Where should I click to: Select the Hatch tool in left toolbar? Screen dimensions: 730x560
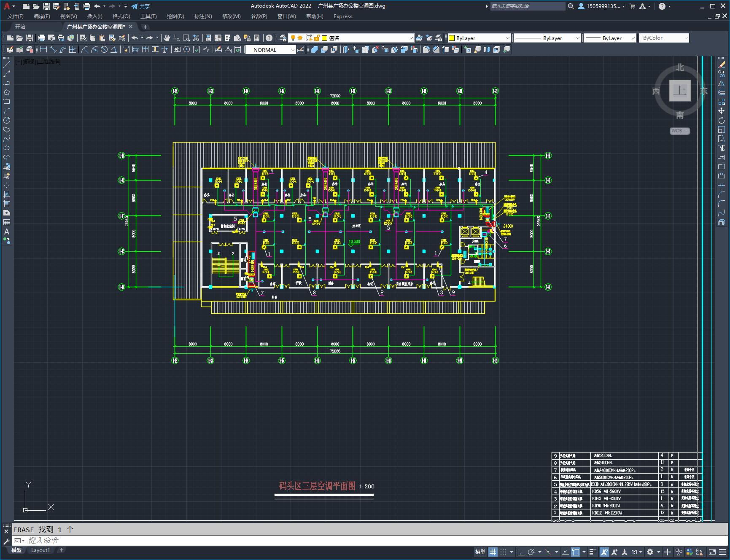pyautogui.click(x=7, y=194)
